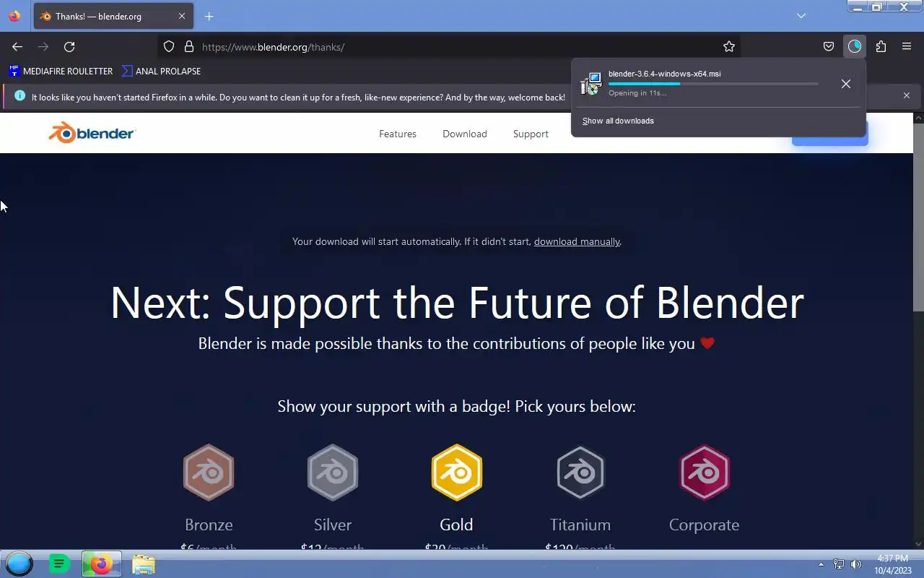Click the scrollbar up arrow
This screenshot has width=924, height=578.
pos(918,118)
